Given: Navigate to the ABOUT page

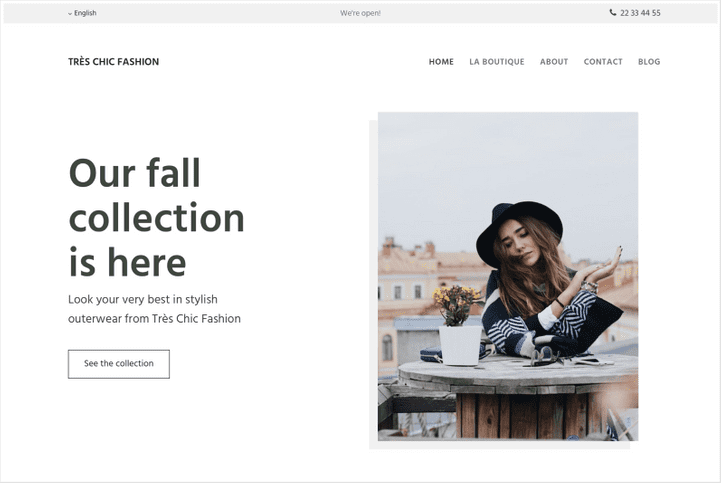Looking at the screenshot, I should (554, 62).
